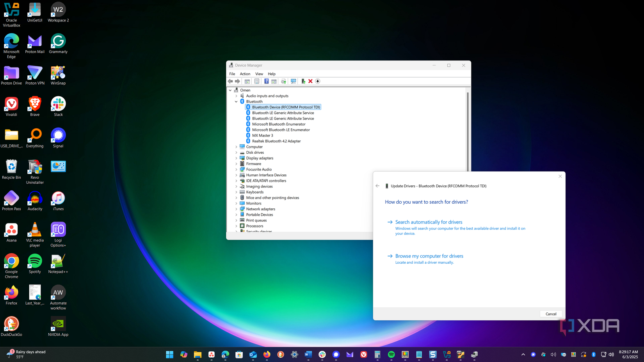
Task: Click the blue question mark Help icon
Action: coord(266,81)
